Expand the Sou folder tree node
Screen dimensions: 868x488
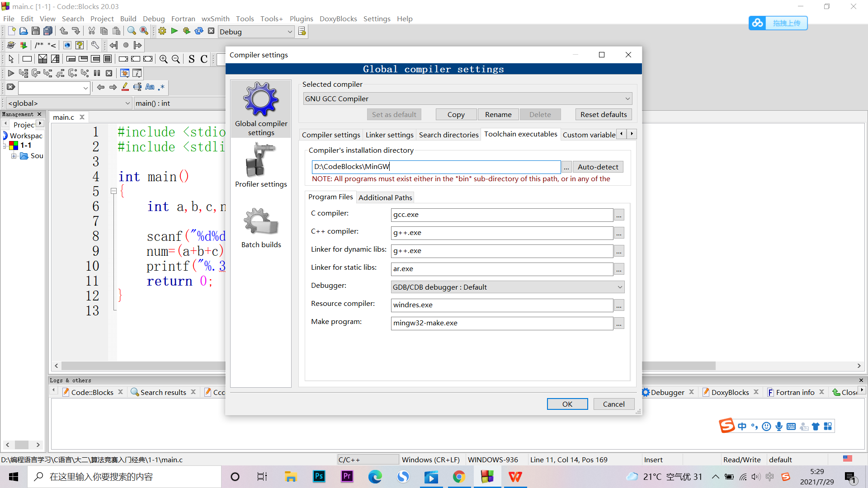click(14, 156)
